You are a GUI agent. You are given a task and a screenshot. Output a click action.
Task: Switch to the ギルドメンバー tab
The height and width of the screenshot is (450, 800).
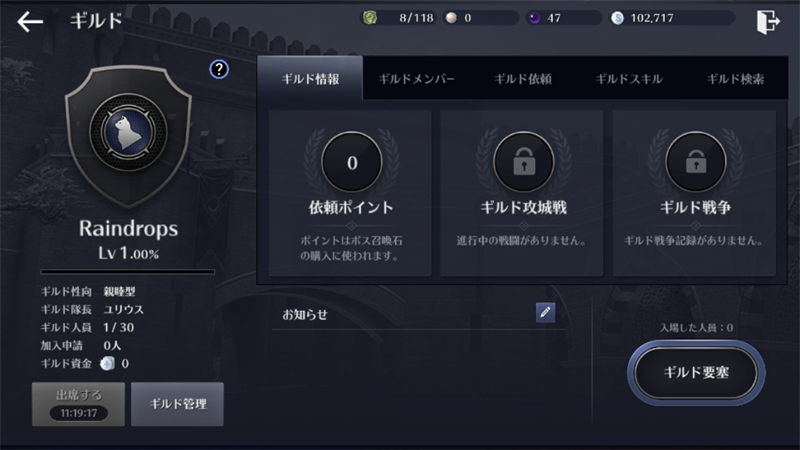[x=416, y=79]
